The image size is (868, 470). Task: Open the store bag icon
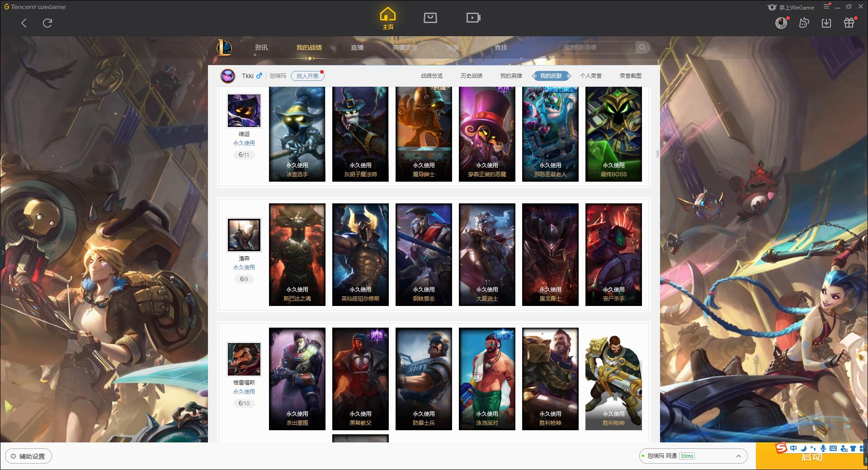click(430, 18)
